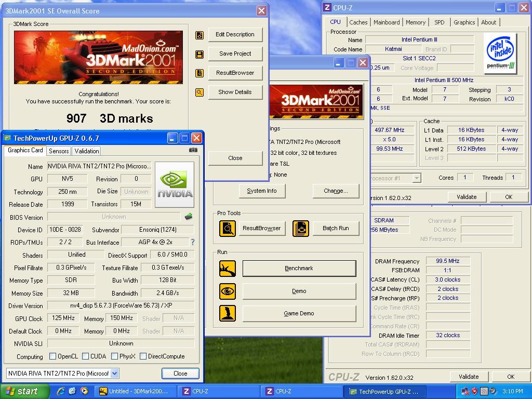Switch to the Graphics tab in CPU-Z
Viewport: 532px width, 399px height.
(x=464, y=22)
